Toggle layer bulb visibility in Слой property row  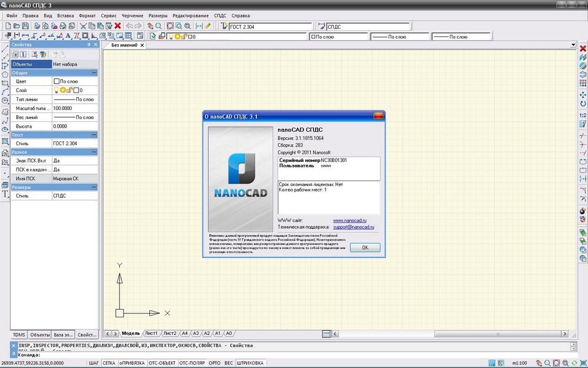click(56, 90)
